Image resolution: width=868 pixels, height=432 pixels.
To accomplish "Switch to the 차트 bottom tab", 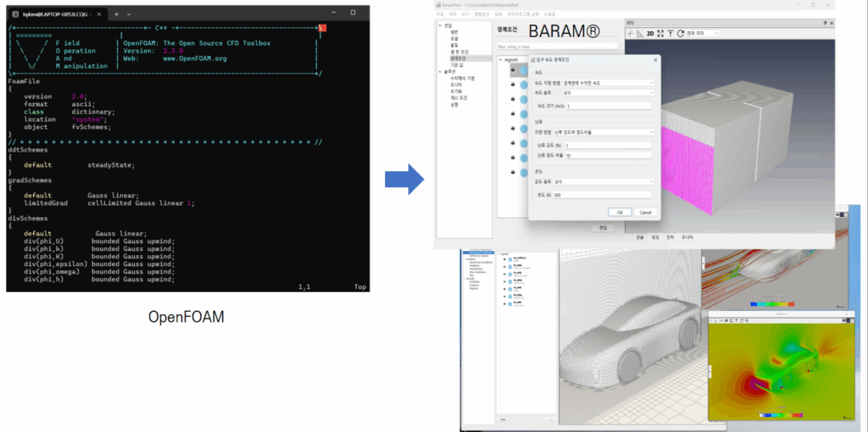I will point(670,237).
